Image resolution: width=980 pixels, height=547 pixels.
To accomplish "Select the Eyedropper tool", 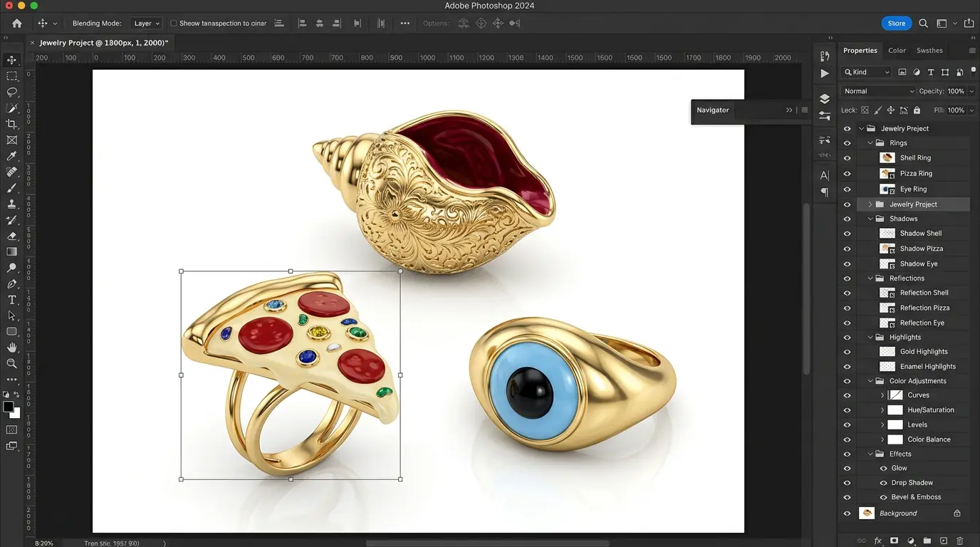I will tap(11, 156).
